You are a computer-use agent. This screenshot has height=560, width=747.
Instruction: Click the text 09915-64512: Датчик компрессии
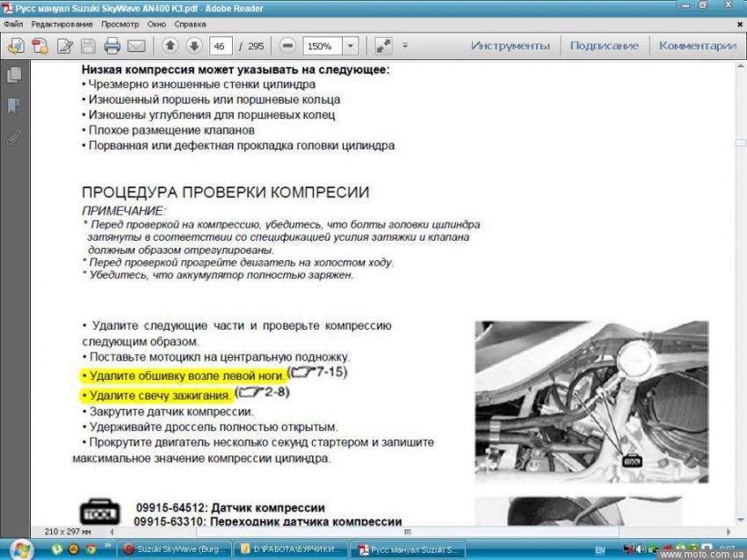tap(230, 507)
